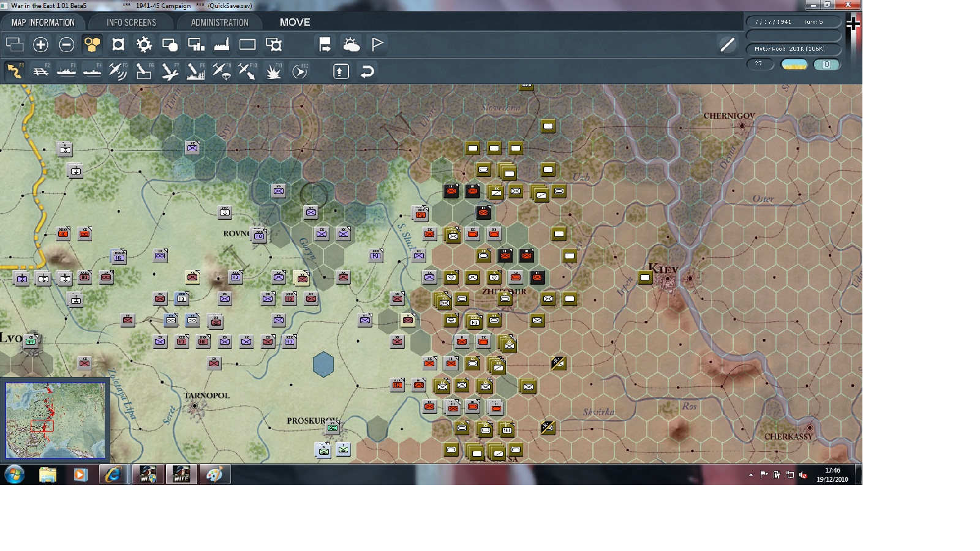Click the Tarnopol city marker
This screenshot has height=551, width=980.
pos(195,405)
